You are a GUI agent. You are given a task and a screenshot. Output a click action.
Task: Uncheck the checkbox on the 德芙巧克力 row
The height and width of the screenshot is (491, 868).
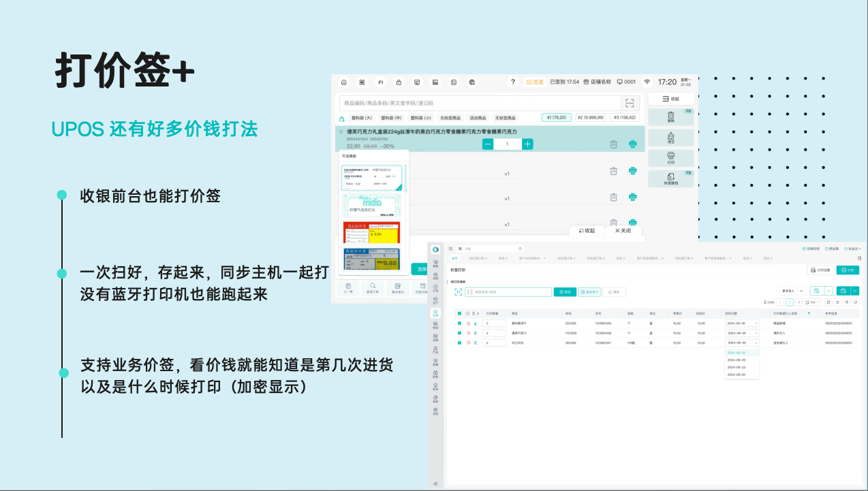tap(459, 333)
